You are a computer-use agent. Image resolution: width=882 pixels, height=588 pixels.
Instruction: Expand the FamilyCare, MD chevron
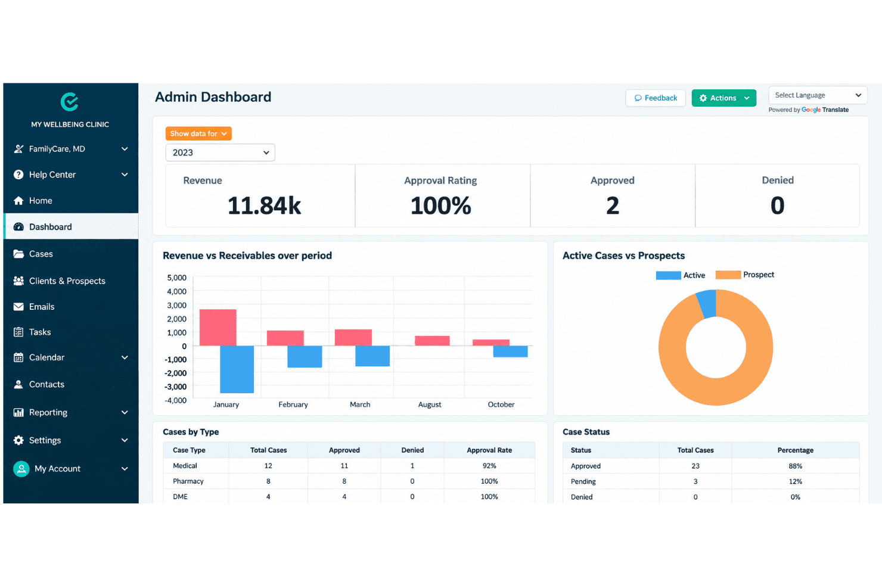click(x=125, y=149)
